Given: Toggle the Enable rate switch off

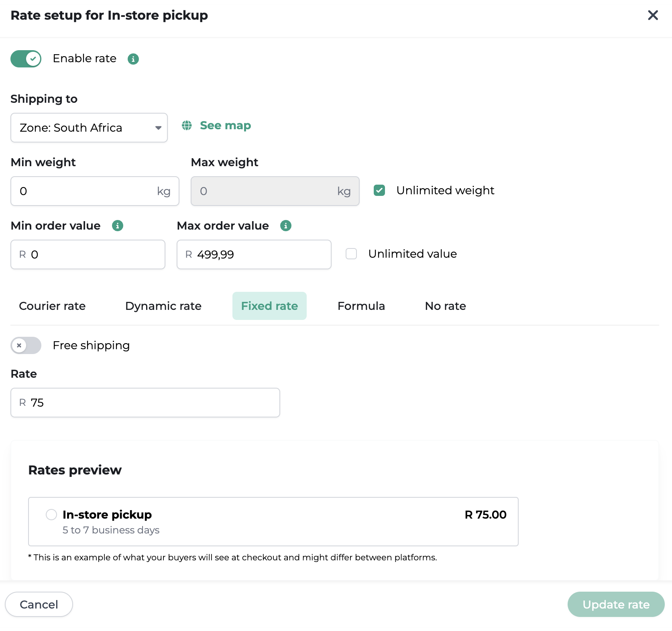Looking at the screenshot, I should point(26,59).
